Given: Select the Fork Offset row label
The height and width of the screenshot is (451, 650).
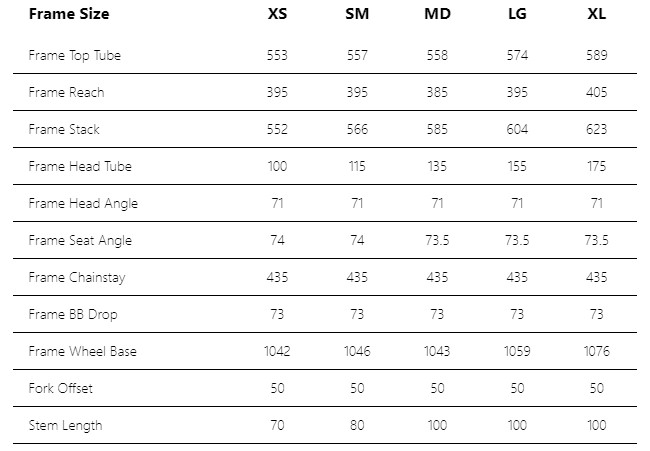Looking at the screenshot, I should coord(61,388).
